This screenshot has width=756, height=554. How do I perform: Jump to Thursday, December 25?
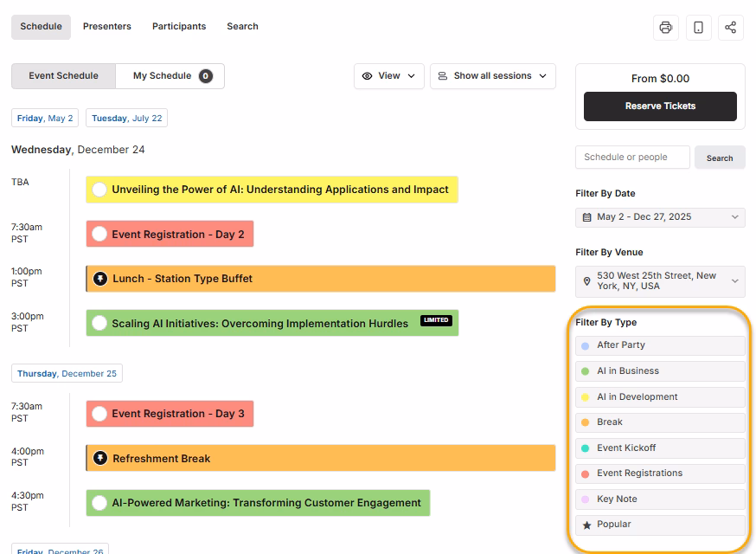click(67, 373)
